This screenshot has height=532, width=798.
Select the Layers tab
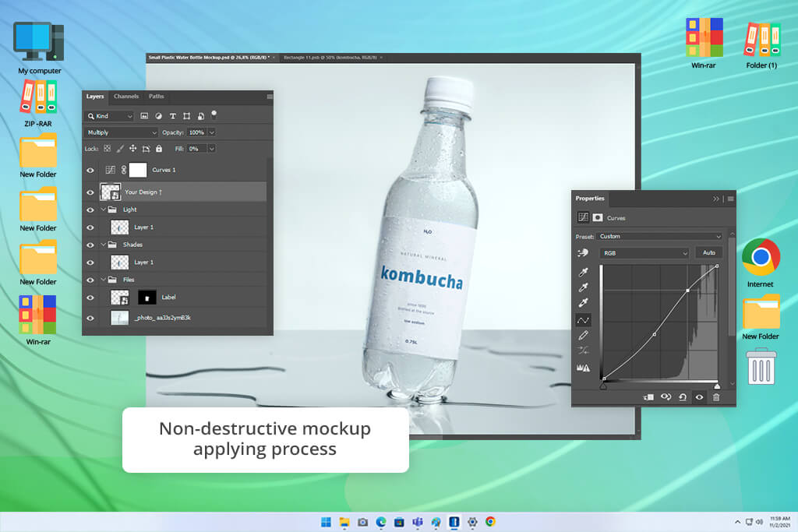pyautogui.click(x=94, y=96)
